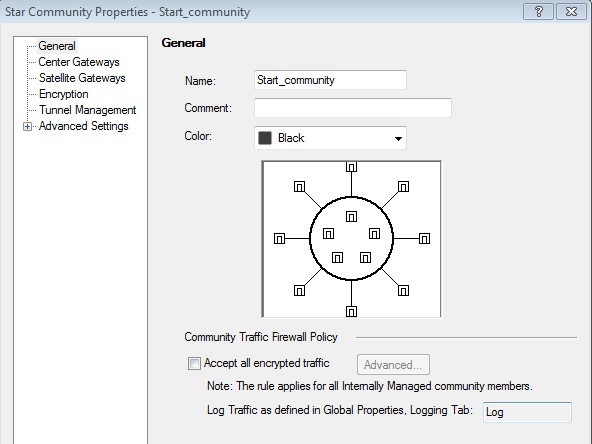Open the Color dropdown arrow
The width and height of the screenshot is (592, 444).
[x=398, y=139]
